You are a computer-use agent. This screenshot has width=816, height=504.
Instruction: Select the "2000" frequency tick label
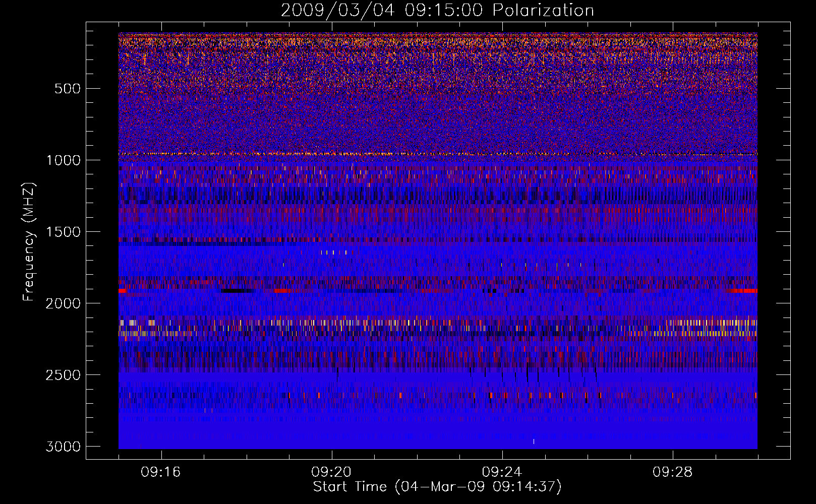click(63, 303)
